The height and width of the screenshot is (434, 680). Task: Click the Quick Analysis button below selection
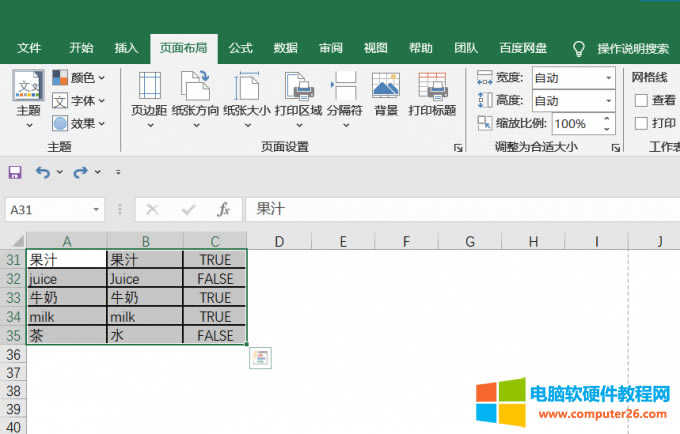point(260,357)
